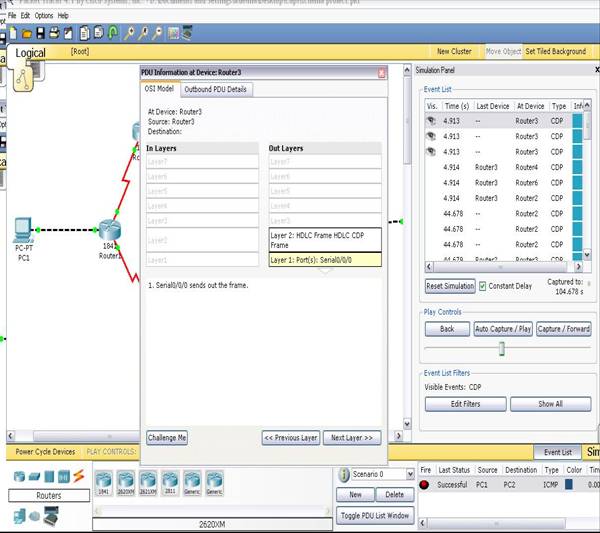Click the Save floppy disk icon
This screenshot has width=600, height=533.
click(x=40, y=34)
